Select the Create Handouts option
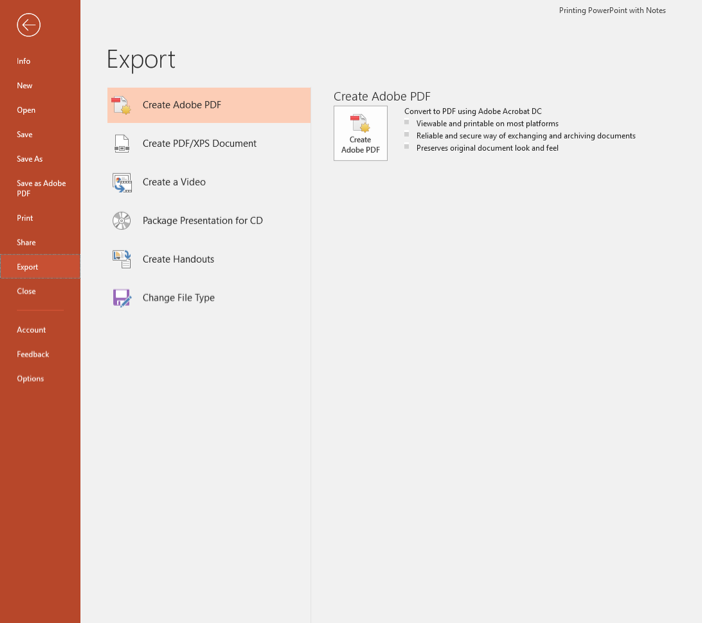 click(x=209, y=259)
